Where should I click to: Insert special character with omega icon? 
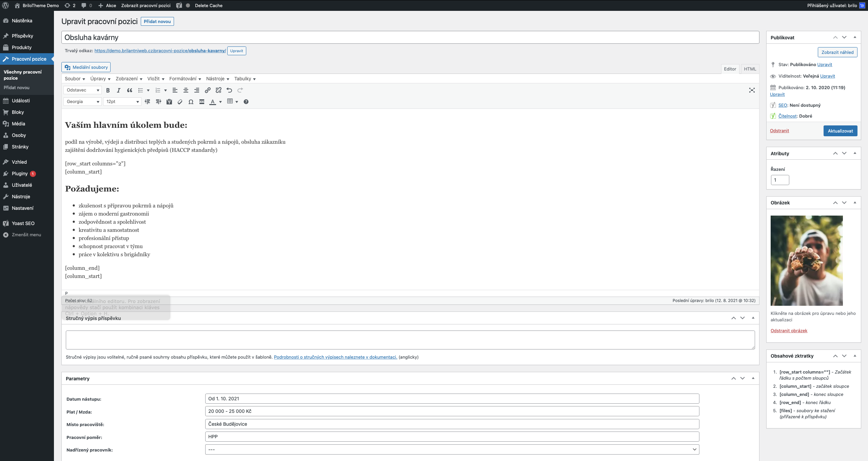(x=191, y=102)
